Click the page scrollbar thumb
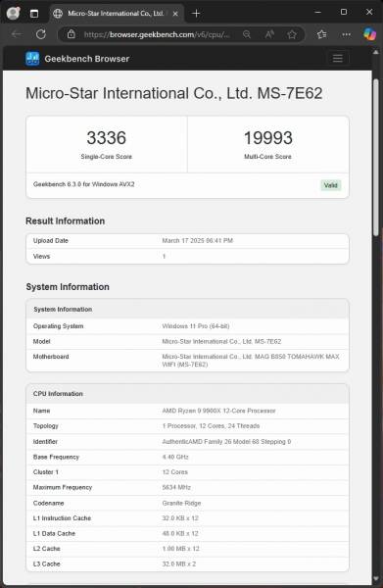The image size is (383, 588). 376,158
